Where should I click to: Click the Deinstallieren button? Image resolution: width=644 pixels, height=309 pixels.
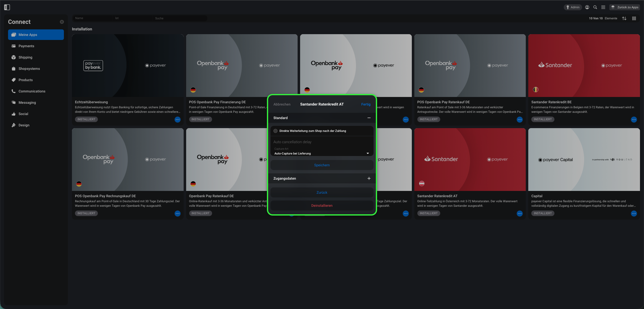pyautogui.click(x=322, y=205)
